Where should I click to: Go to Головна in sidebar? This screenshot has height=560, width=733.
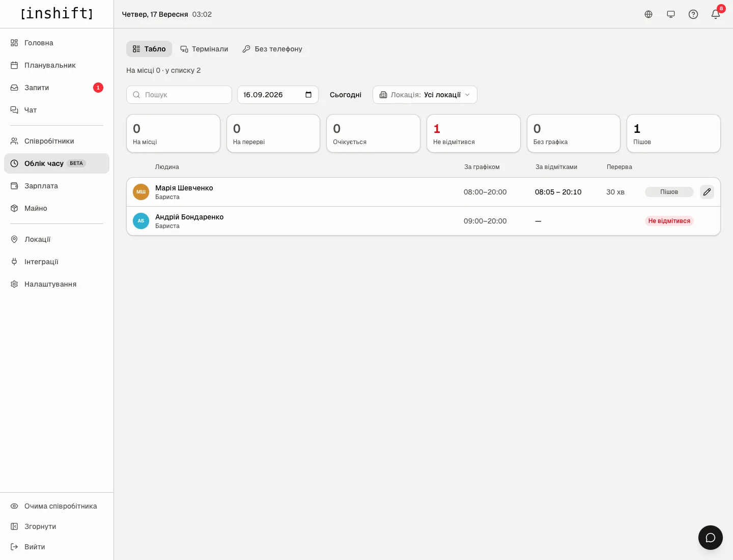(57, 43)
